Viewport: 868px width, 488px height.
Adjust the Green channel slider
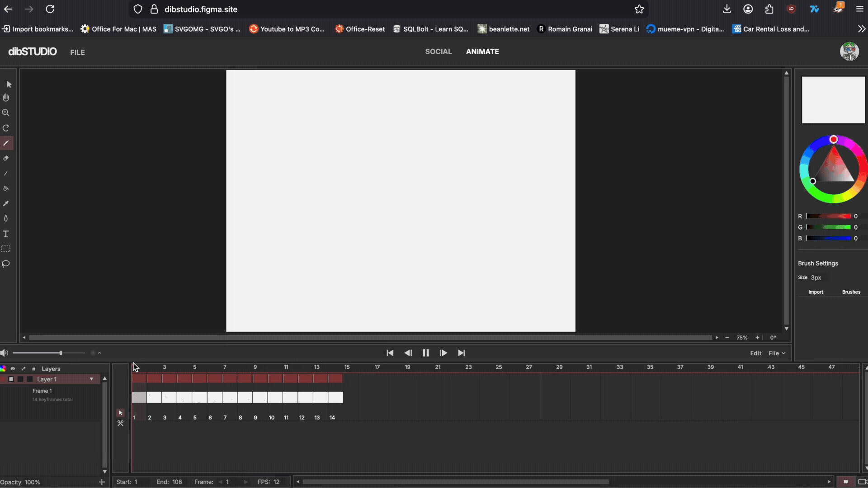(830, 227)
